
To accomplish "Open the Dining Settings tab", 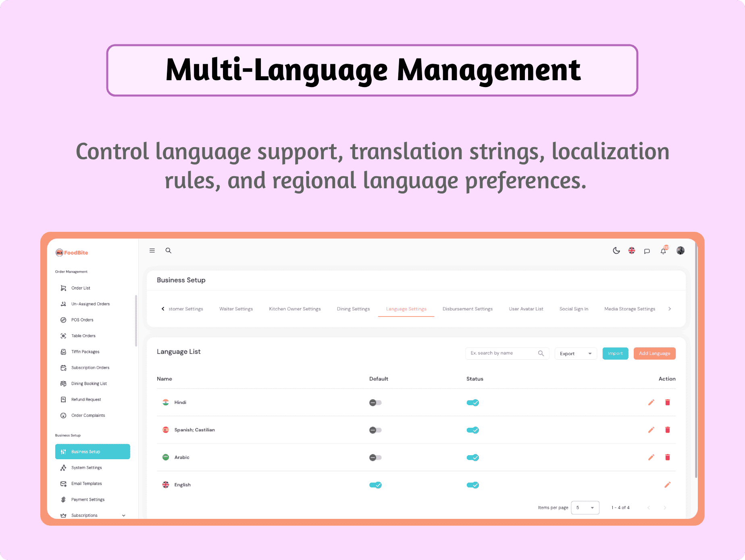I will click(x=354, y=309).
